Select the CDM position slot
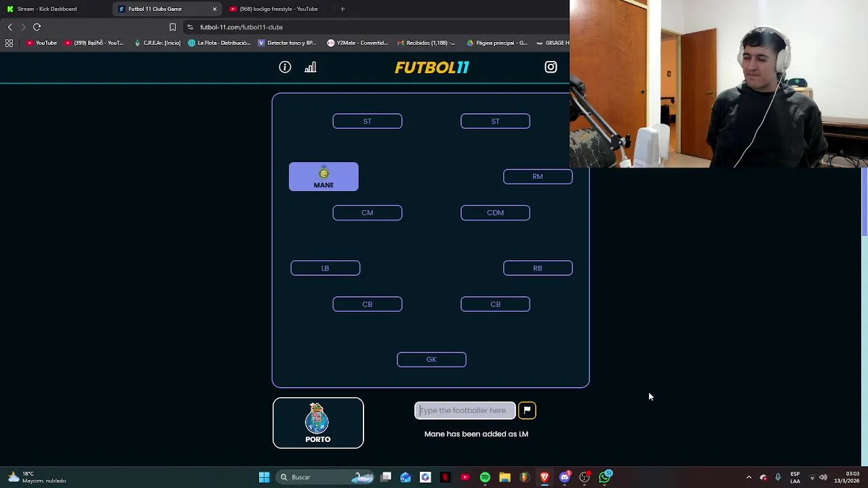The height and width of the screenshot is (488, 868). 495,213
